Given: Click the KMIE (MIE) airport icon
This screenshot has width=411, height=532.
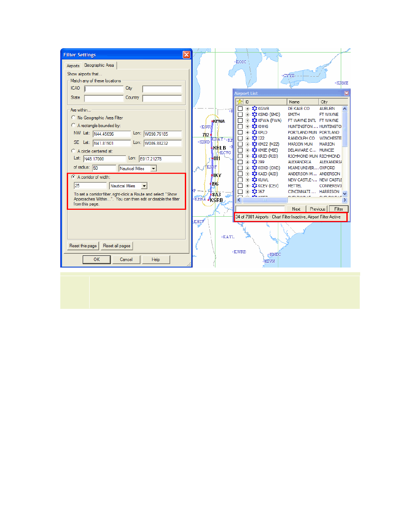Looking at the screenshot, I should 255,150.
